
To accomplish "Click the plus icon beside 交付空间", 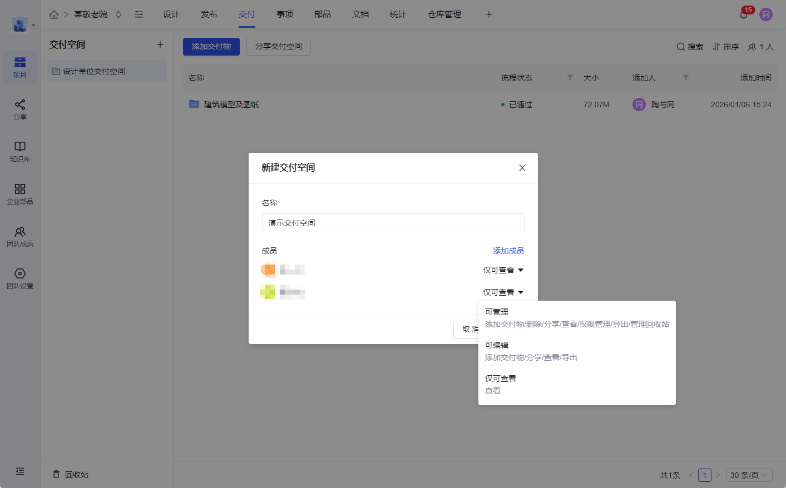I will tap(160, 45).
